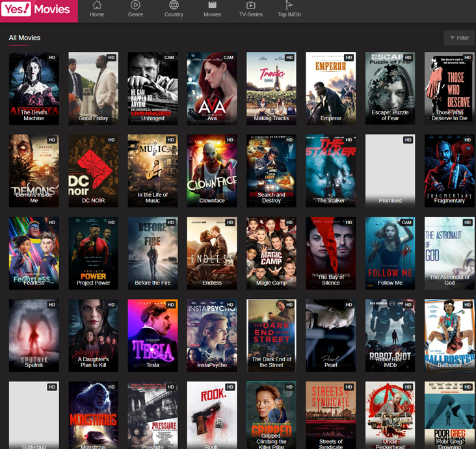Open the blank Promised movie card
This screenshot has height=449, width=476.
tap(390, 171)
